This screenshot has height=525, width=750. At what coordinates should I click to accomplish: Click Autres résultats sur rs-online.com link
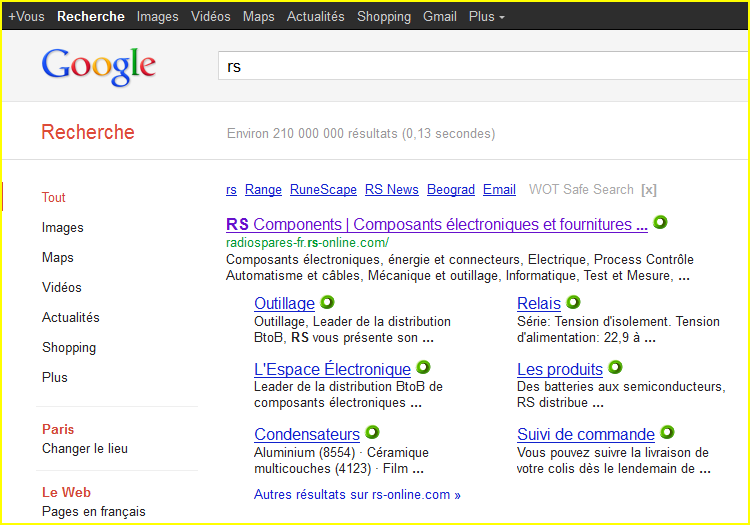(x=357, y=494)
